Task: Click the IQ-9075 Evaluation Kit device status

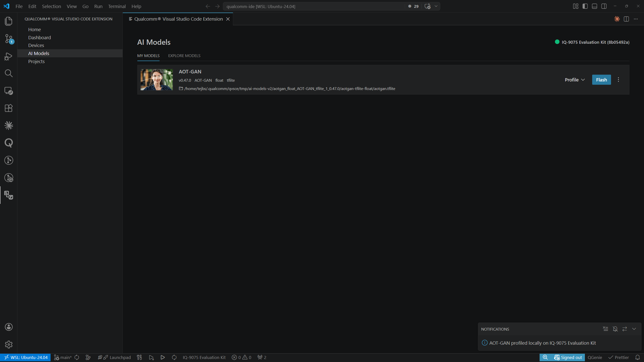Action: (592, 42)
